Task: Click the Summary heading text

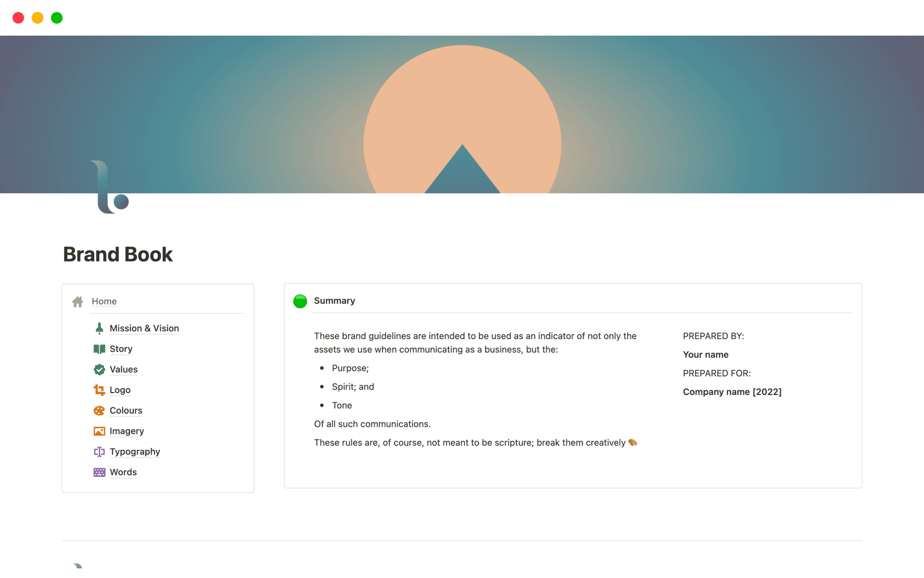Action: (x=334, y=301)
